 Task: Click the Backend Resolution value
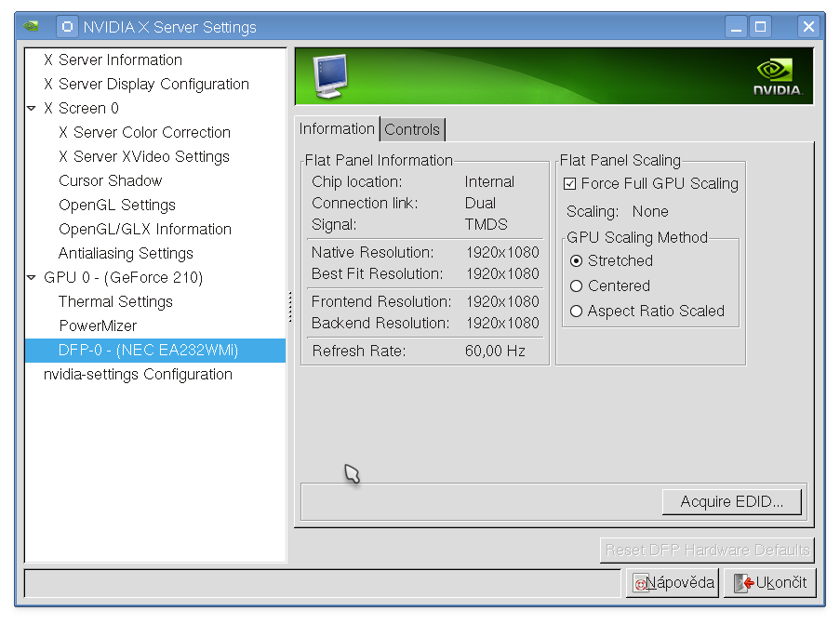pyautogui.click(x=502, y=323)
